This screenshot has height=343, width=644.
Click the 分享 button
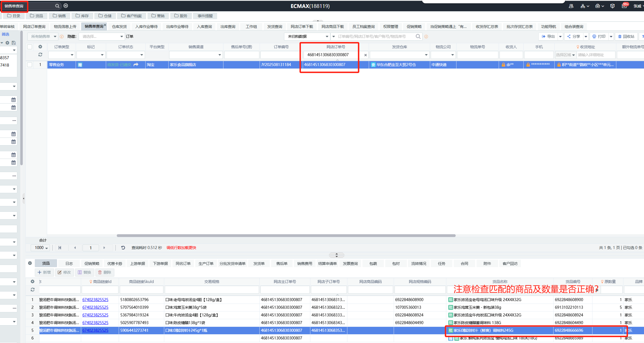click(574, 36)
